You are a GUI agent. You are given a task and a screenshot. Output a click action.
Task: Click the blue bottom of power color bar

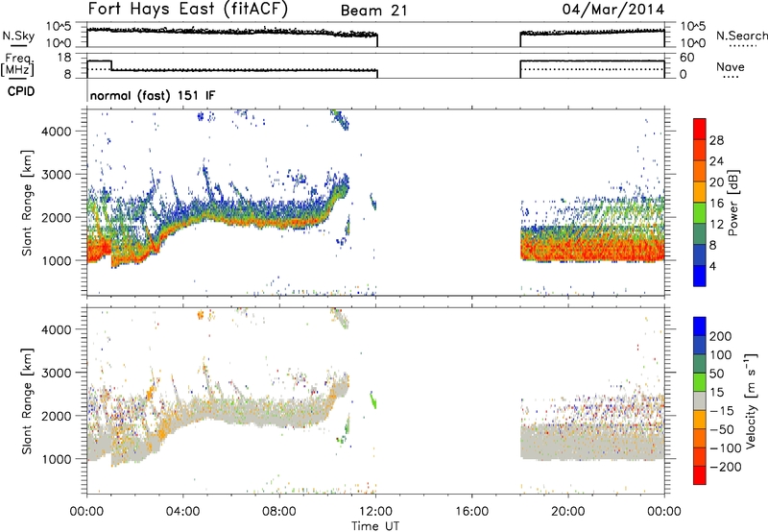coord(700,276)
